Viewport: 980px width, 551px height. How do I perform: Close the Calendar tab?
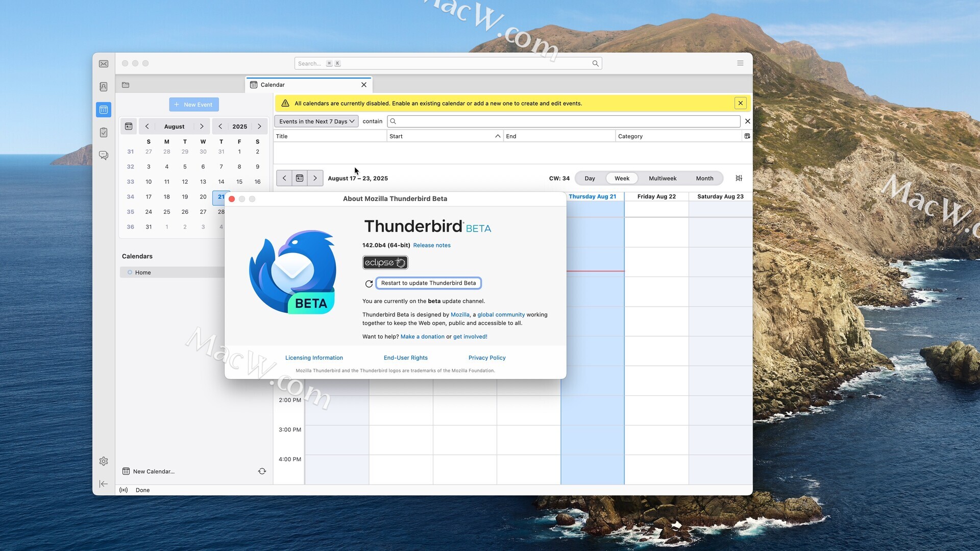(364, 85)
